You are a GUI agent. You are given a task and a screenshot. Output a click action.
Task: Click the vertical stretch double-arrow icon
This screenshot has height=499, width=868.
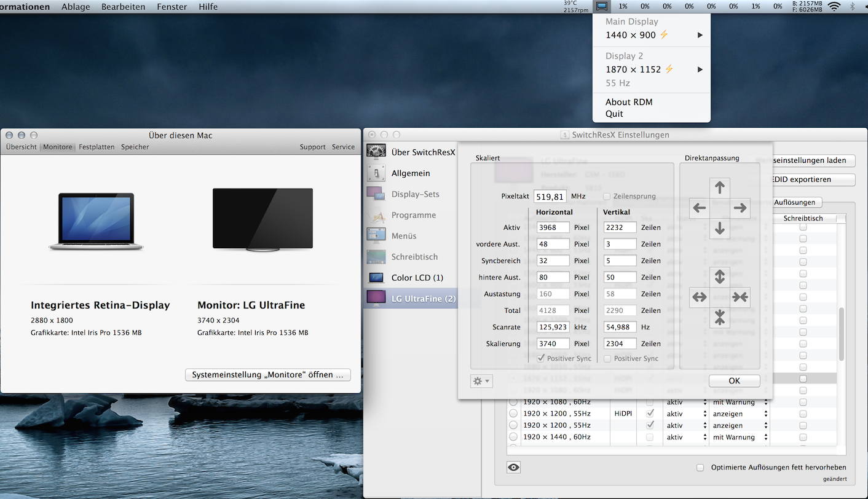point(720,277)
